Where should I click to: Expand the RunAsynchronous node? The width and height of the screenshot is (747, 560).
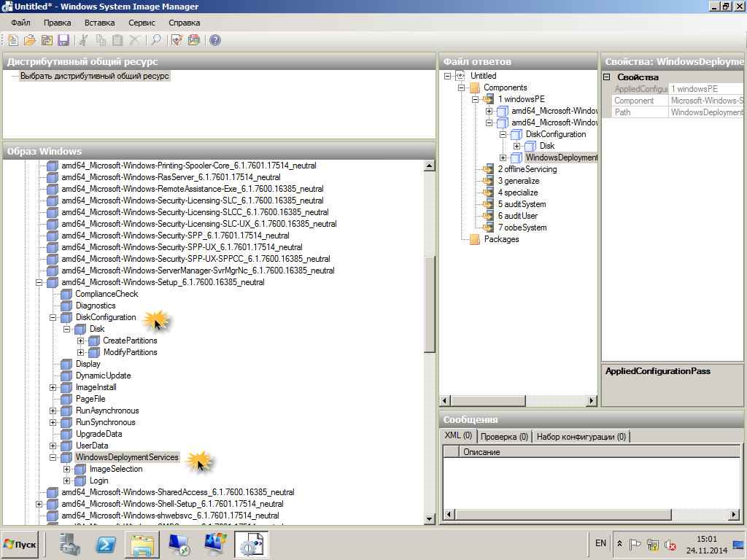pyautogui.click(x=53, y=411)
